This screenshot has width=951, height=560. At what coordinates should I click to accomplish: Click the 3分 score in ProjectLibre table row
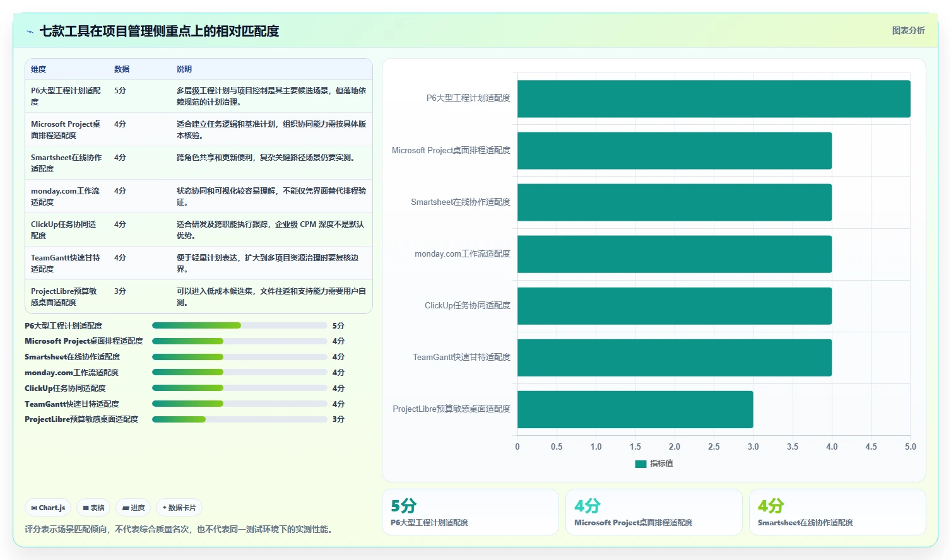tap(120, 291)
